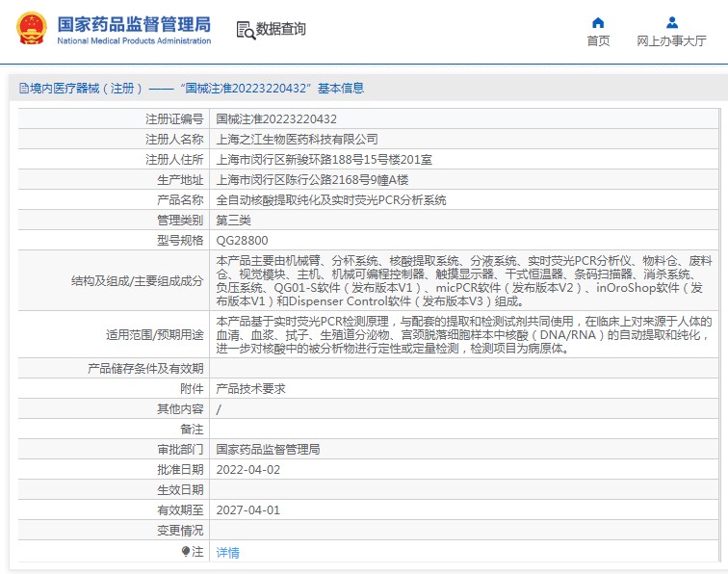This screenshot has width=728, height=574.
Task: Click the 注册人住所 label
Action: pyautogui.click(x=174, y=160)
